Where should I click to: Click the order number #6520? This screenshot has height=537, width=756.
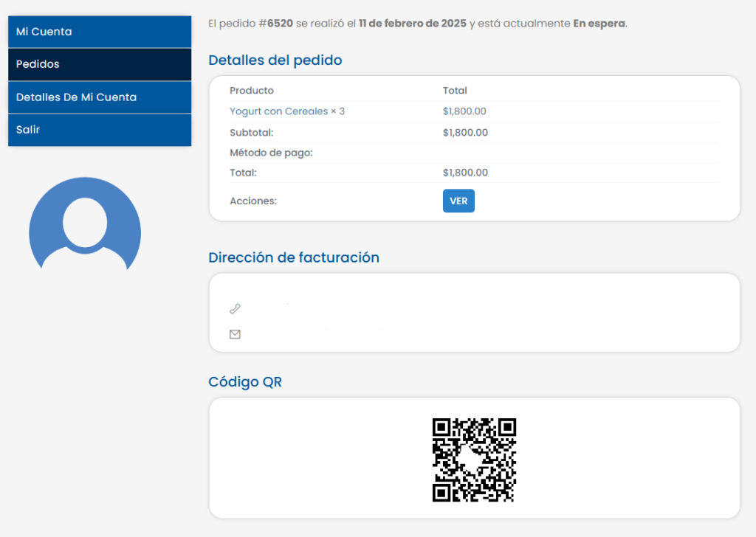point(275,24)
